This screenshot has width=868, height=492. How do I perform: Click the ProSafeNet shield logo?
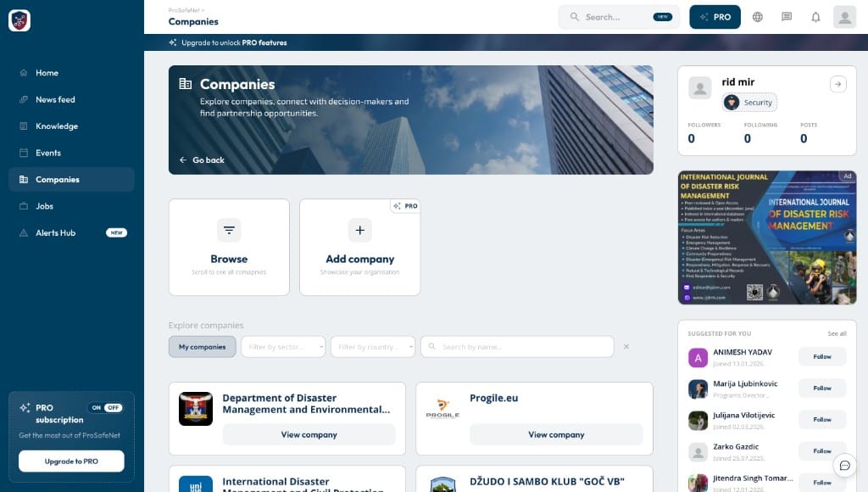click(19, 20)
